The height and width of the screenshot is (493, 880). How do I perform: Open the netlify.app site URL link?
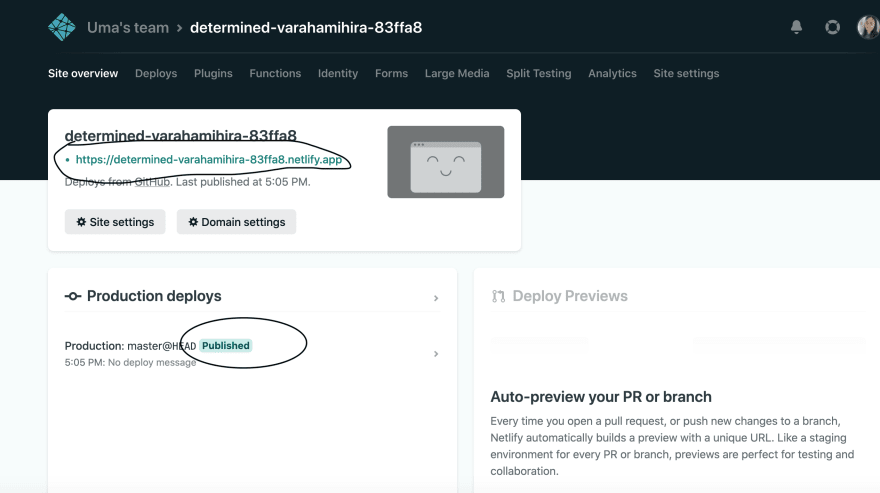pos(209,159)
